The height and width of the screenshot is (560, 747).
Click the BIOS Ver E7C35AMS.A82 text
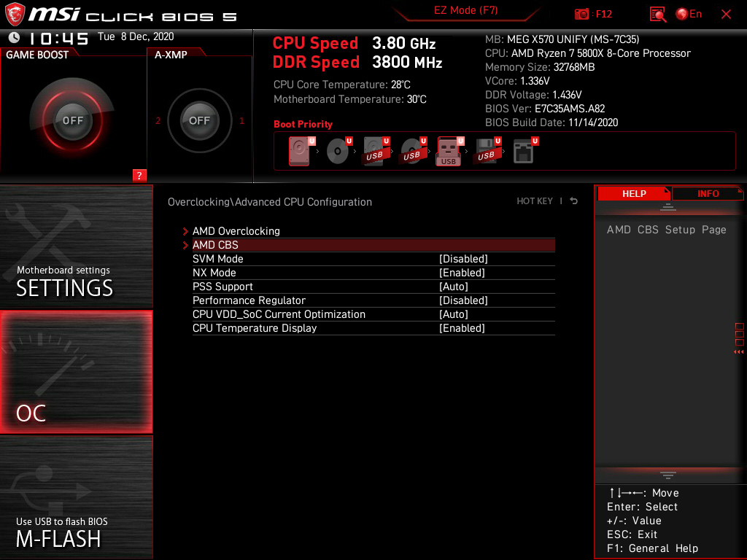(545, 109)
